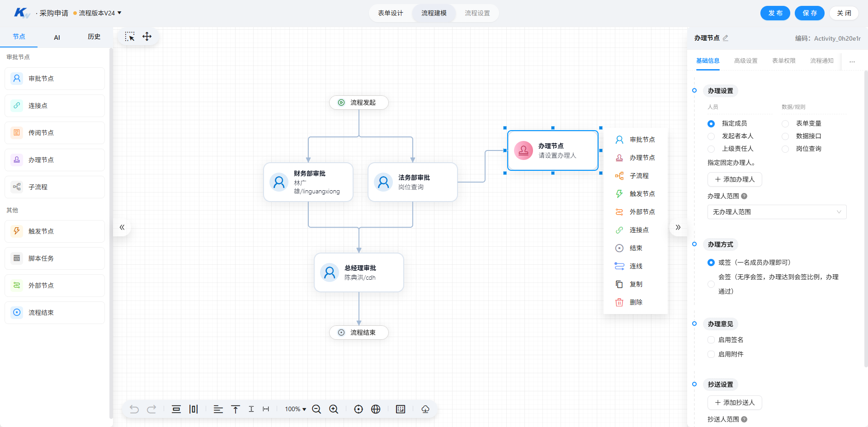Image resolution: width=868 pixels, height=427 pixels.
Task: Select the 岗位查询 radio option
Action: pyautogui.click(x=785, y=149)
